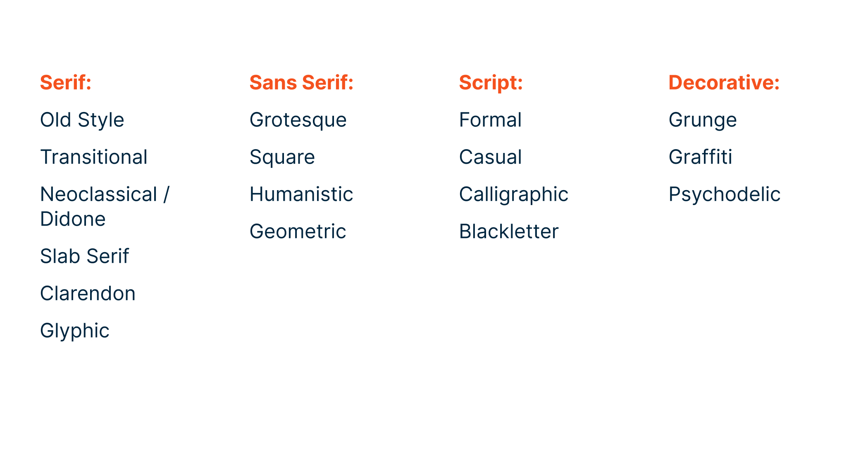The width and height of the screenshot is (868, 453).
Task: Click the Script column heading
Action: coord(491,82)
